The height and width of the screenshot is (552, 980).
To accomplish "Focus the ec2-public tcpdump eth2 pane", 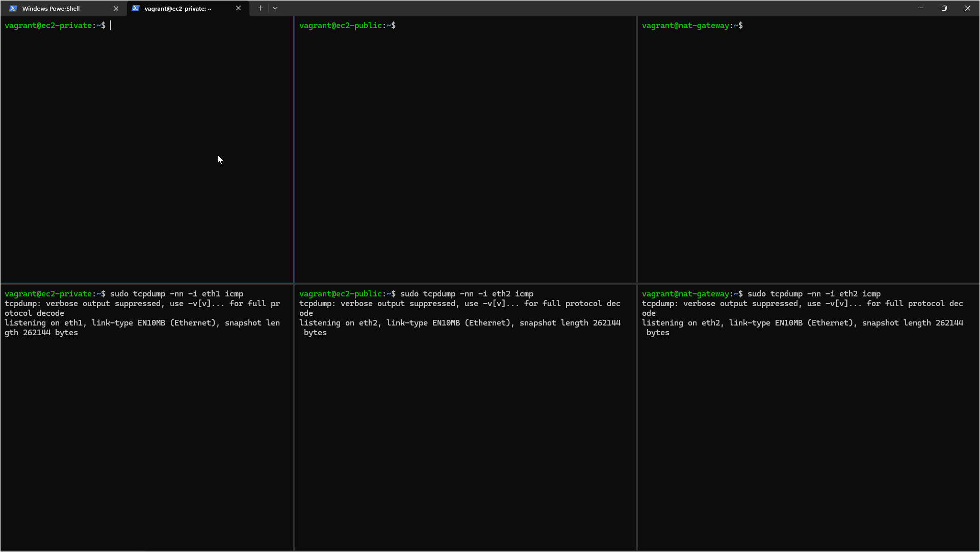I will [465, 434].
